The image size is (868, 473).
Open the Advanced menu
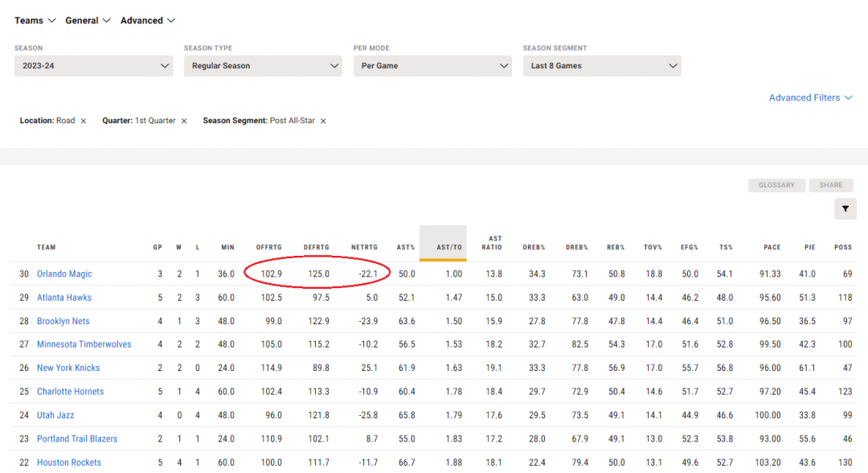[x=148, y=20]
